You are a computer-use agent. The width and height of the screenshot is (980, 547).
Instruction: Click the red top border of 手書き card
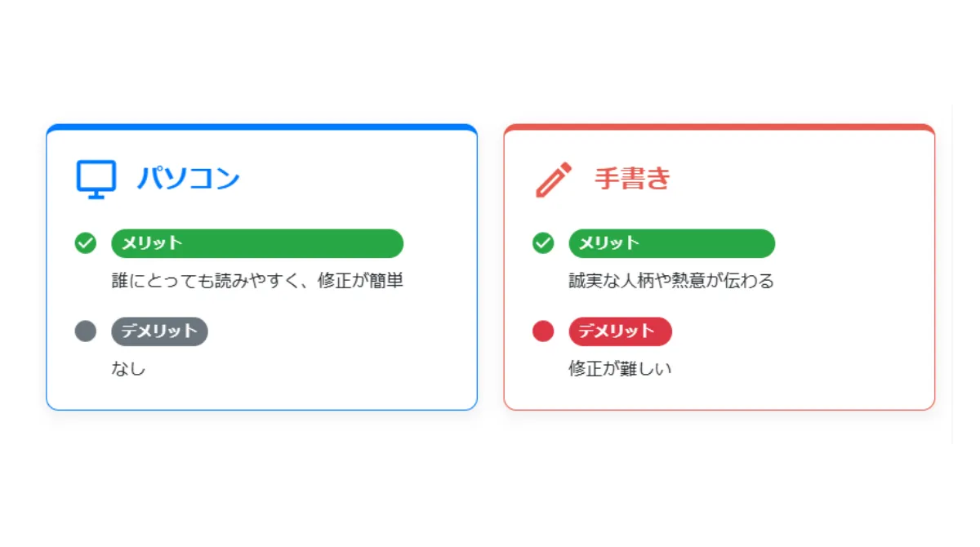click(719, 127)
